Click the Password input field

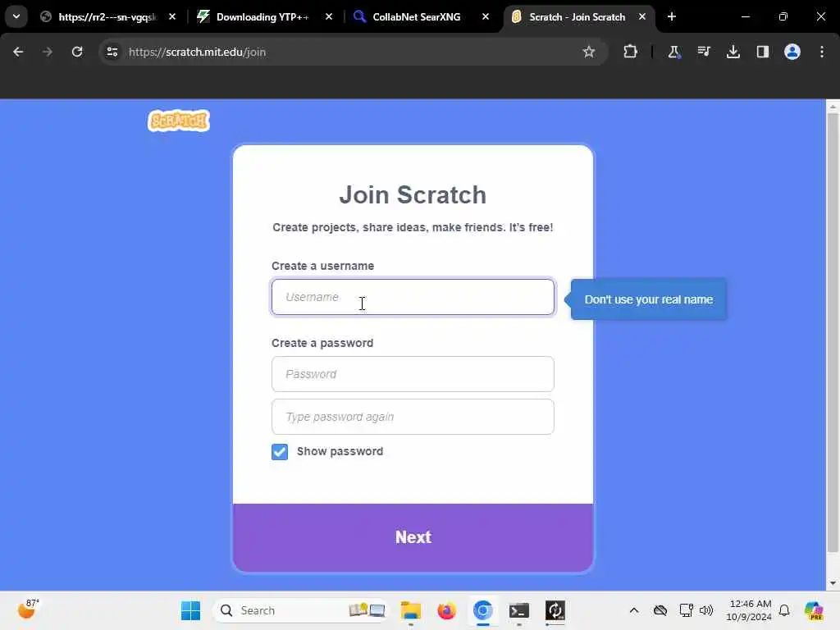[413, 374]
